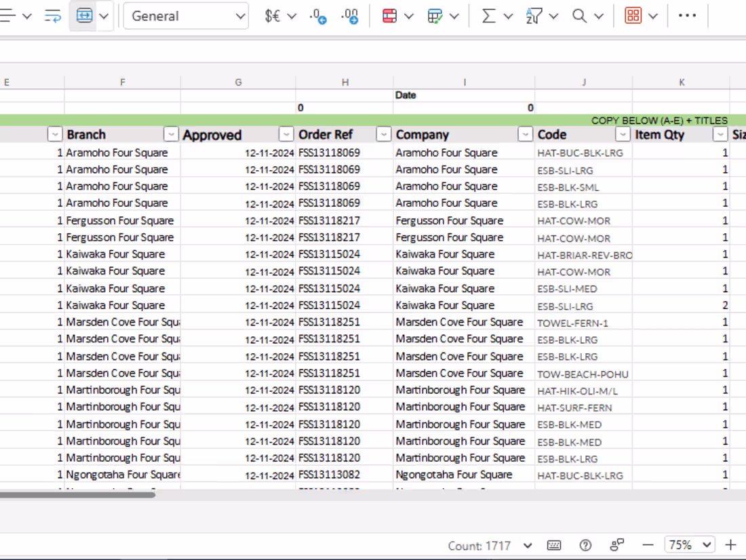746x560 pixels.
Task: Zoom in with the plus button
Action: pyautogui.click(x=730, y=544)
